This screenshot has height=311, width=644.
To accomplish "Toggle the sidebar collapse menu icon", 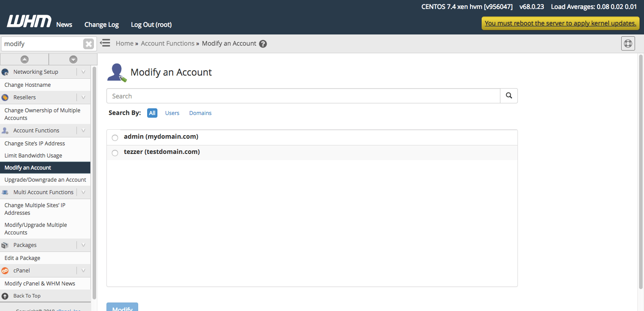I will [x=105, y=43].
